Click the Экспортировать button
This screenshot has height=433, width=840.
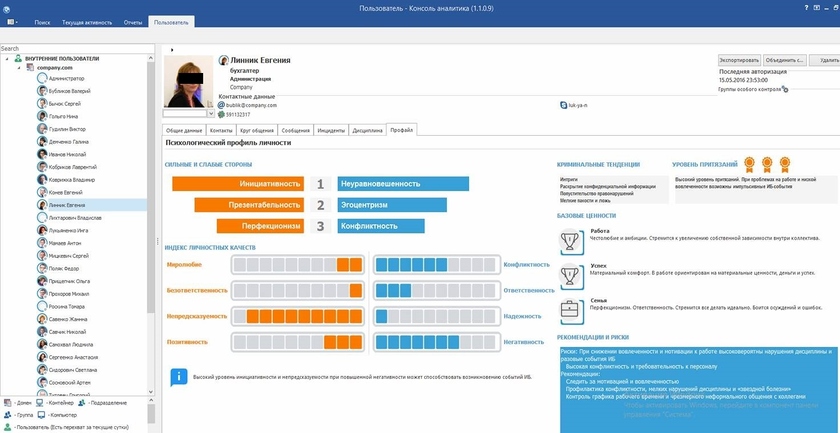click(741, 60)
